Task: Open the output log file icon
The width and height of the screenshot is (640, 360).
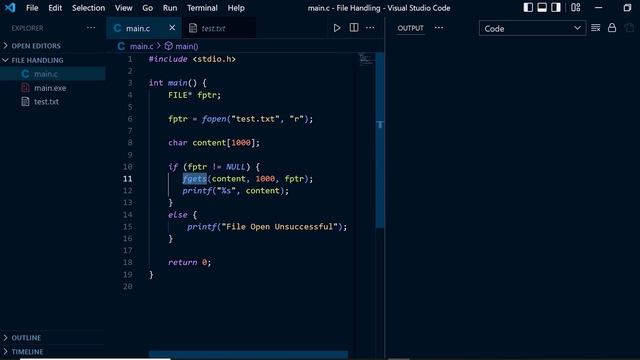Action: click(629, 28)
